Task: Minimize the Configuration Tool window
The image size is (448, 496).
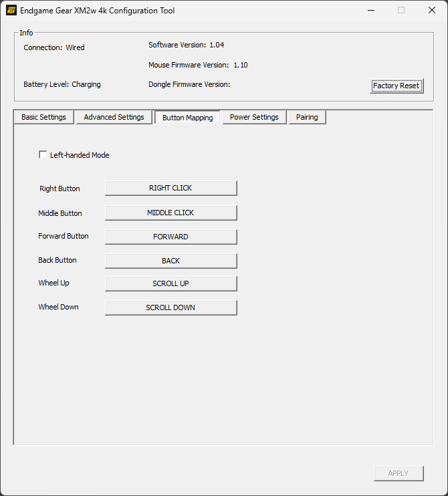Action: pyautogui.click(x=371, y=11)
